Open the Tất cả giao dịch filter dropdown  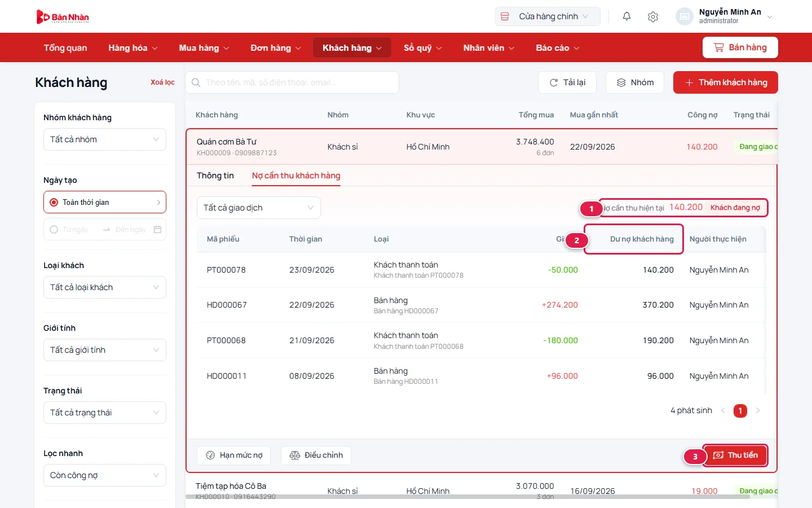click(x=259, y=208)
